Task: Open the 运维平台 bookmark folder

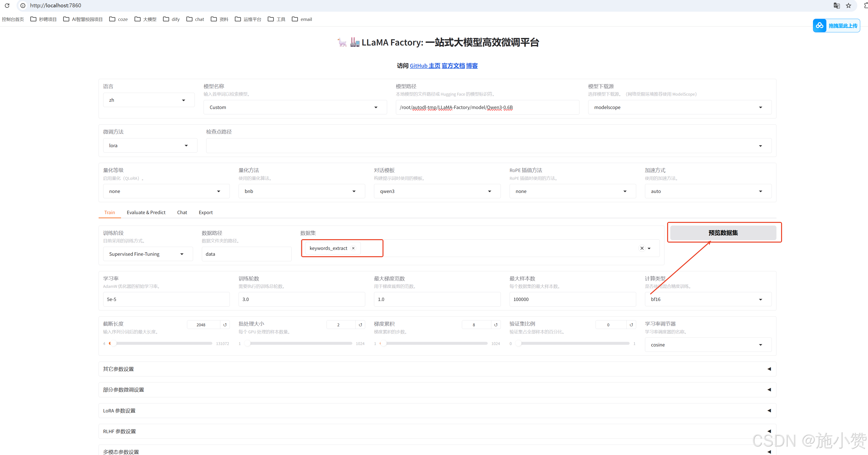Action: coord(248,19)
